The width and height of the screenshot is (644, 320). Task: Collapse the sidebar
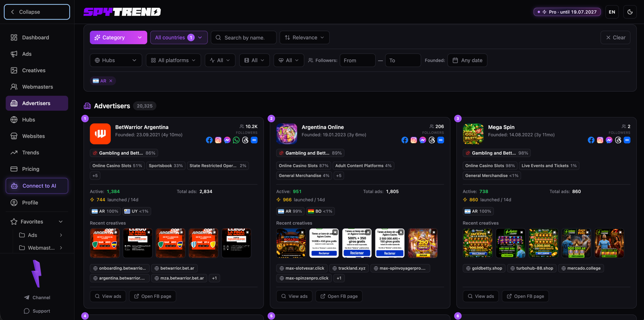point(37,12)
